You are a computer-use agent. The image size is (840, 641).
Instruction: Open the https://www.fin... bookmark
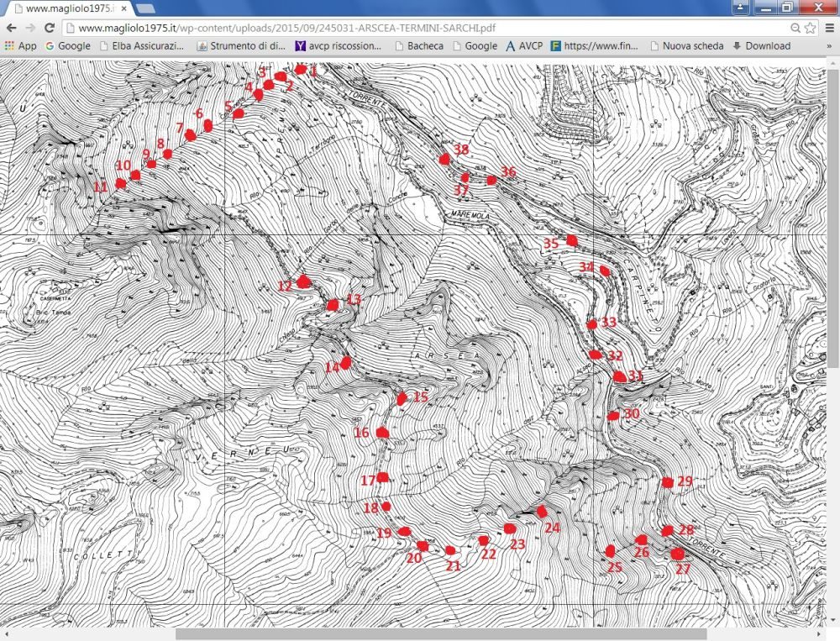pos(595,46)
